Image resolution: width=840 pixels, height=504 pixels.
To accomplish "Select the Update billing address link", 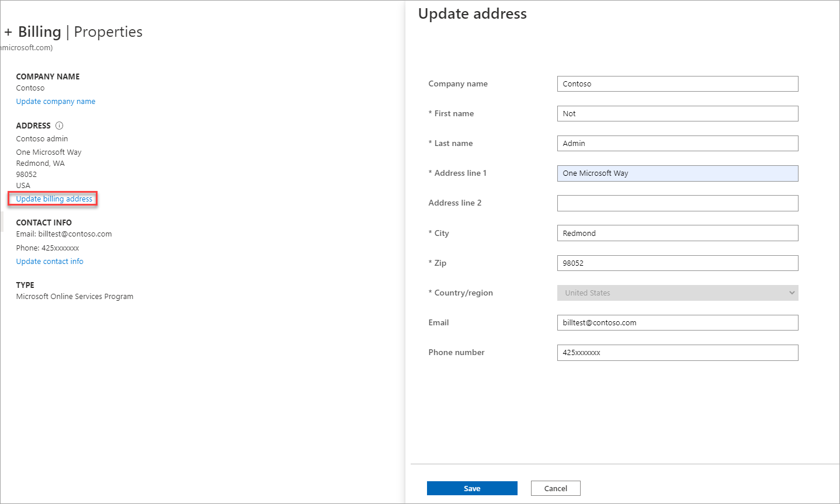I will (52, 199).
